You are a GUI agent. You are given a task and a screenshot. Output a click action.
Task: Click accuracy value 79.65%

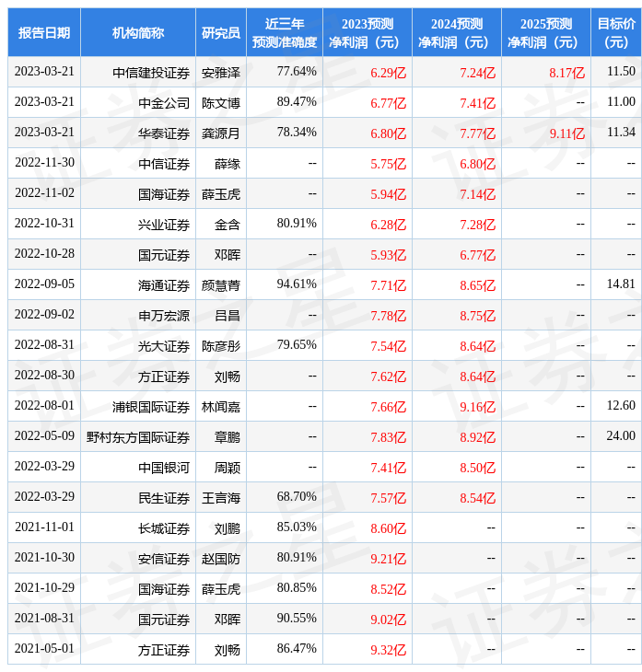[297, 345]
